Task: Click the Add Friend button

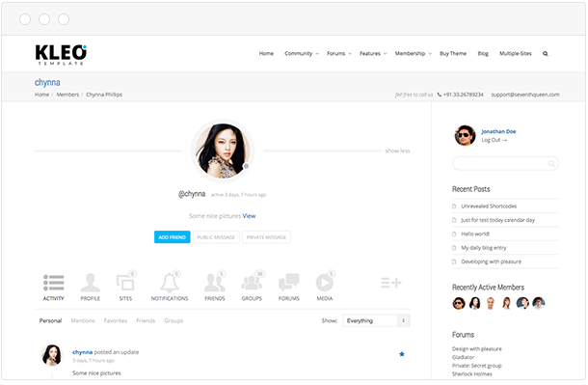Action: [173, 237]
